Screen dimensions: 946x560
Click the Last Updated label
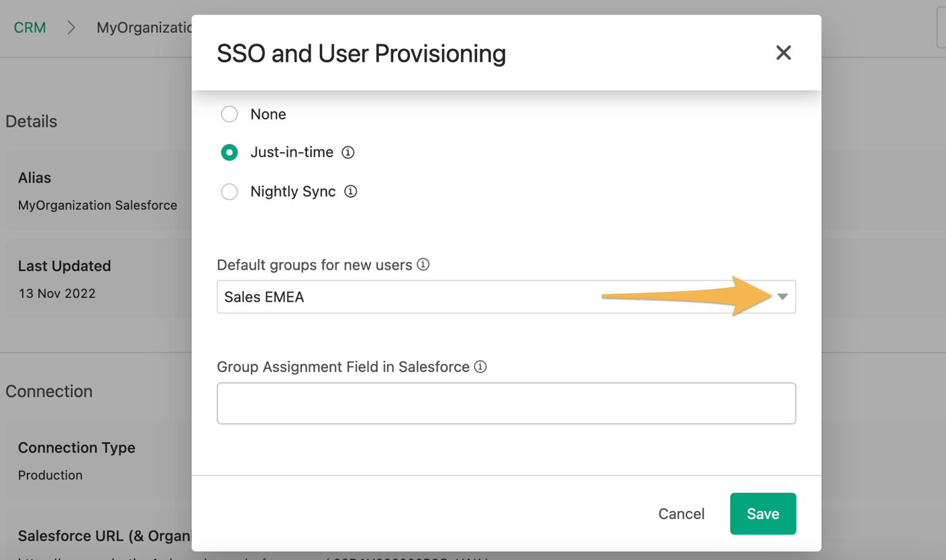[64, 266]
